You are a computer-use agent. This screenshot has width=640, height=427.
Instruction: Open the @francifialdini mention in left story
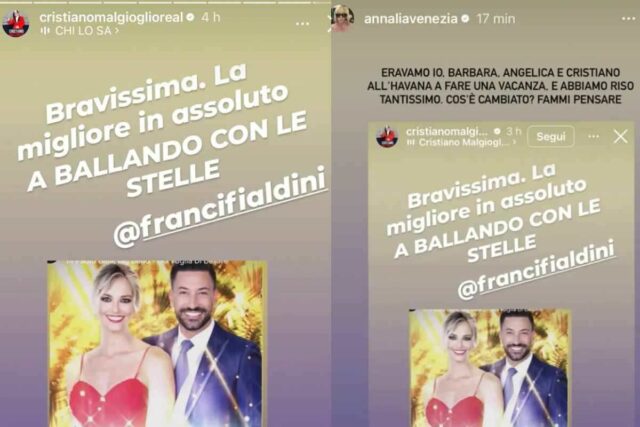tap(220, 209)
